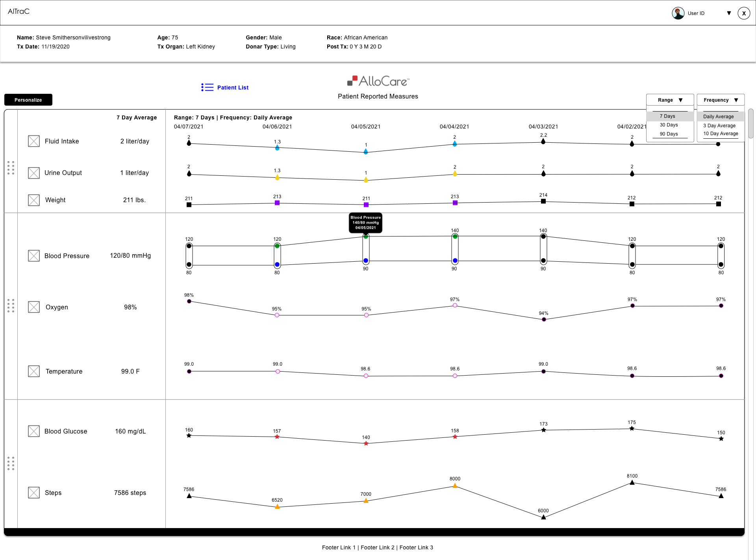Grab the drag handle next to Oxygen group
Screen dimensions: 756x560
coord(11,305)
